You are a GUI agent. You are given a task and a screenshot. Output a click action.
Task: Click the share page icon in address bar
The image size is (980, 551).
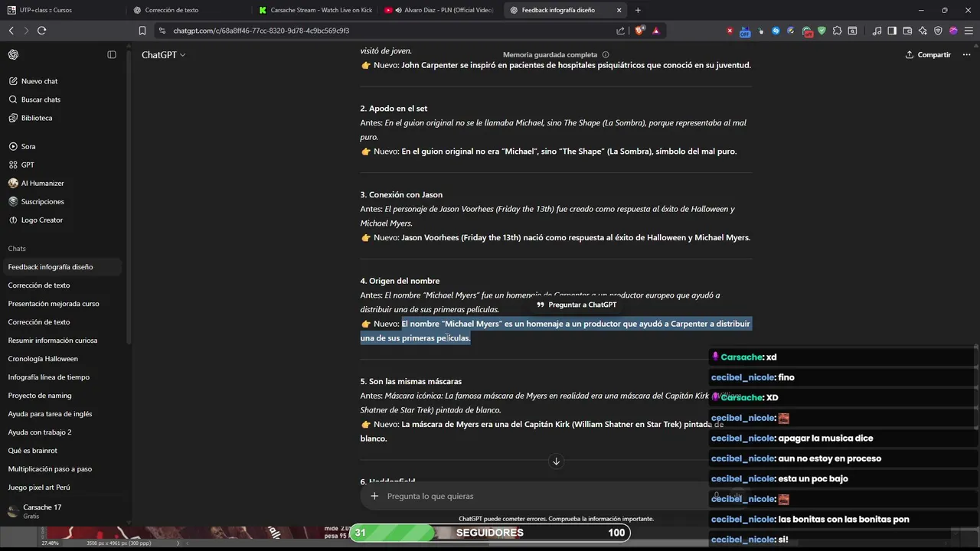(x=620, y=31)
